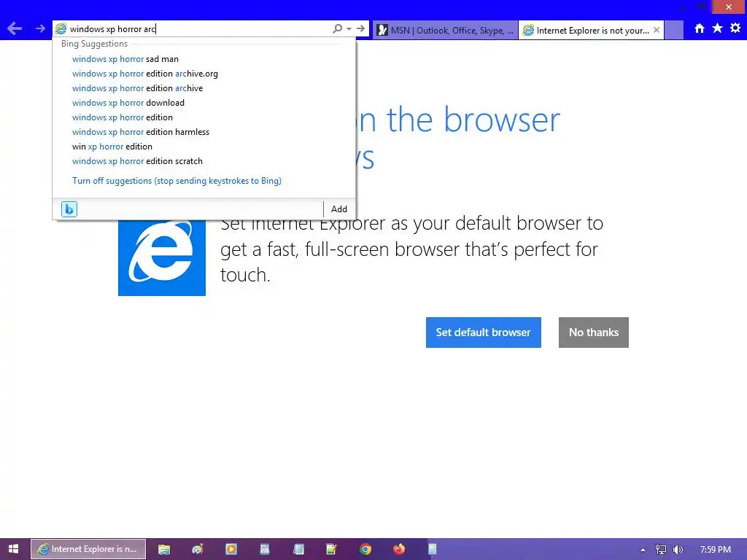747x560 pixels.
Task: Choose suggestion windows xp horror download
Action: pos(128,103)
